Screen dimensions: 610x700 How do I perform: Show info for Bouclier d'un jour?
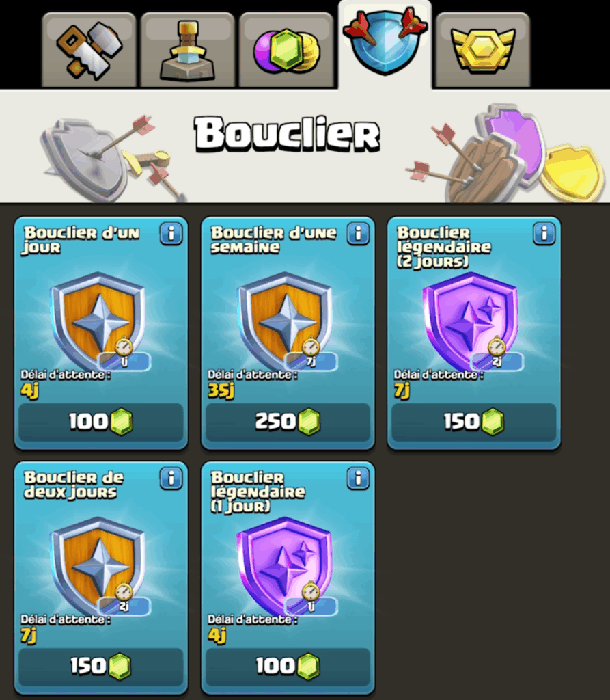tap(171, 234)
